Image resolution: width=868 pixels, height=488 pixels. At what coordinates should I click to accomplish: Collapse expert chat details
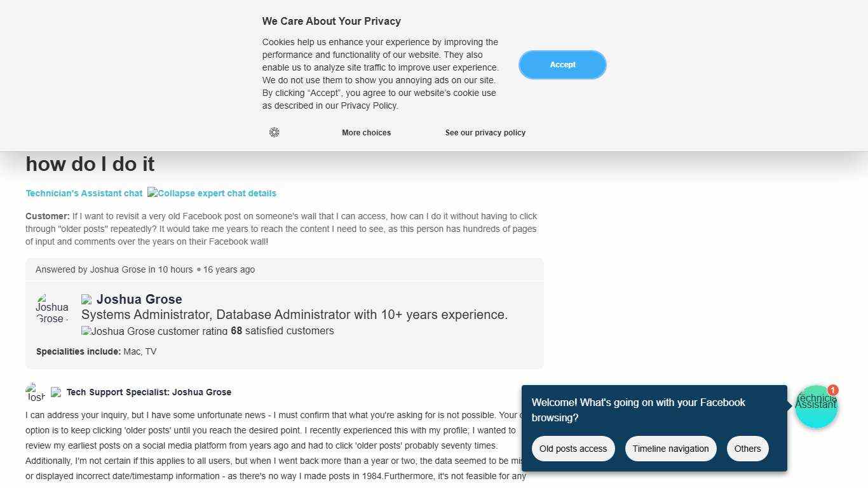[x=212, y=193]
